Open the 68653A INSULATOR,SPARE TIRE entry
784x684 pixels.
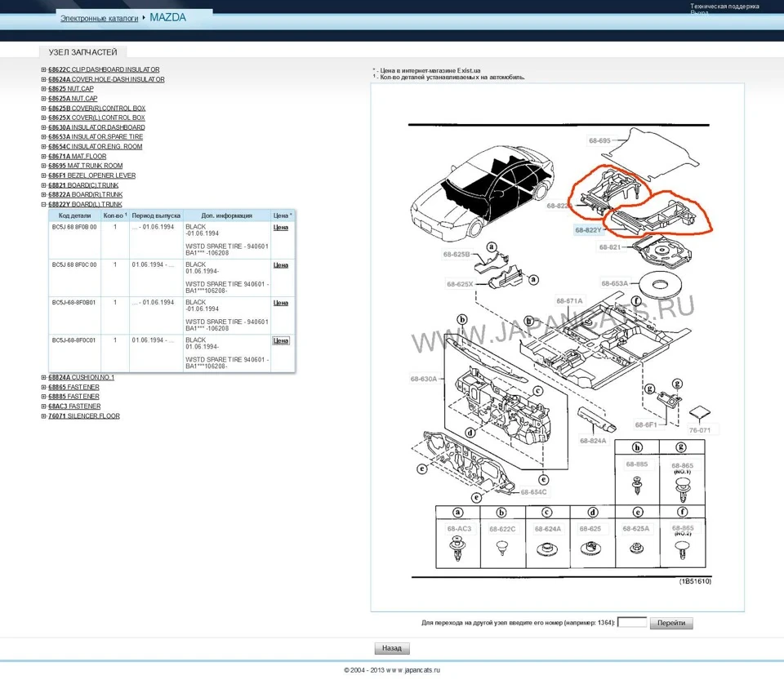click(x=96, y=137)
